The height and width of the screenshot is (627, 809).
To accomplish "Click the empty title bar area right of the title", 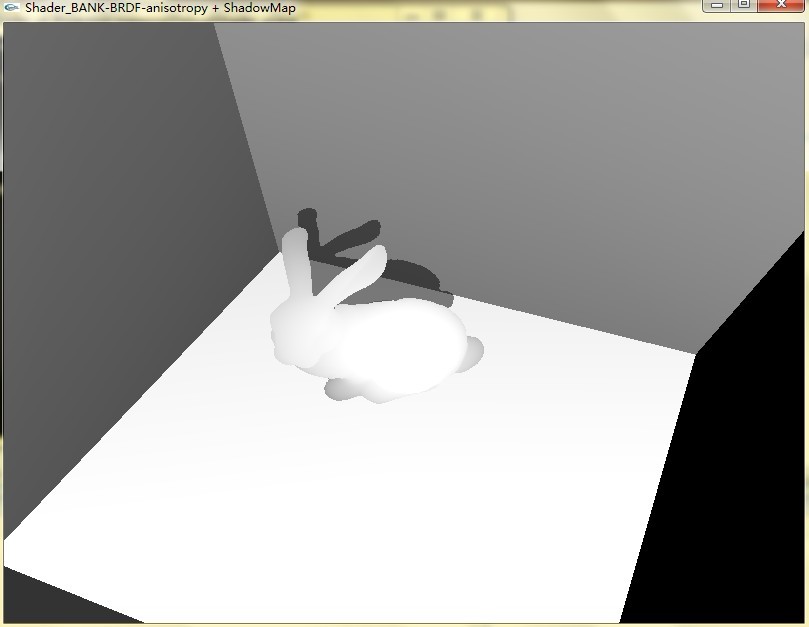I will click(500, 8).
